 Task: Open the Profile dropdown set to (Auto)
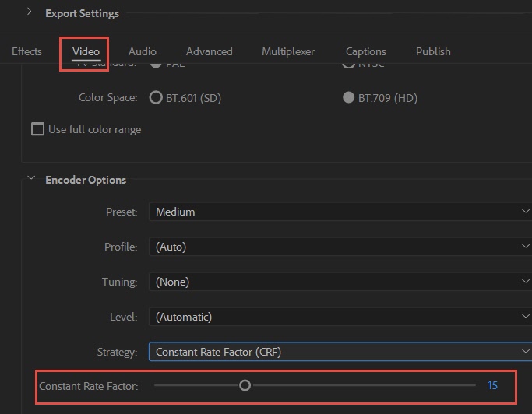[340, 247]
